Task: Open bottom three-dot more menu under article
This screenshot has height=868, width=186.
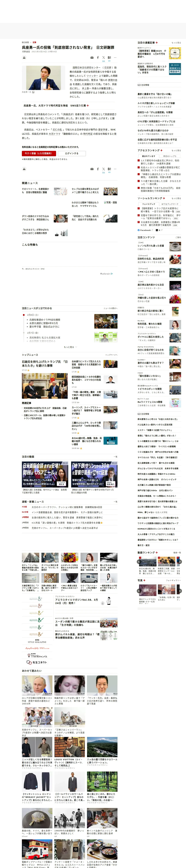Action: point(115,169)
